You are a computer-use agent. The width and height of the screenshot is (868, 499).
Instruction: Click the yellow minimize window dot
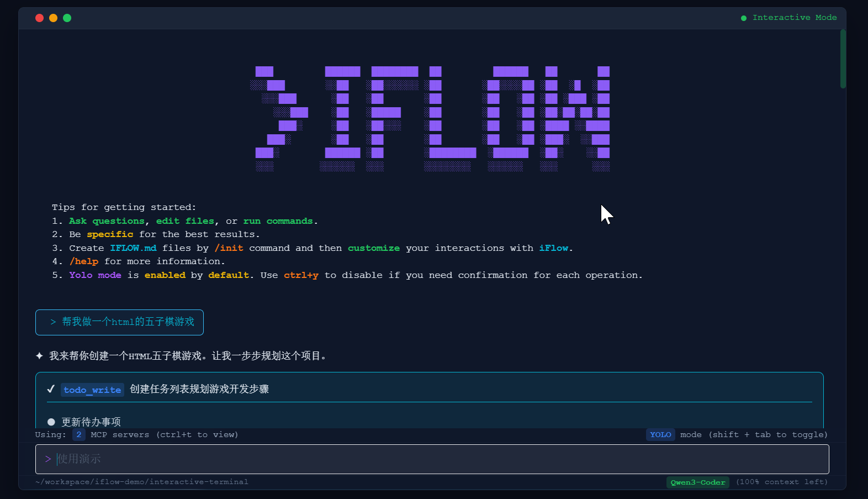[x=53, y=18]
